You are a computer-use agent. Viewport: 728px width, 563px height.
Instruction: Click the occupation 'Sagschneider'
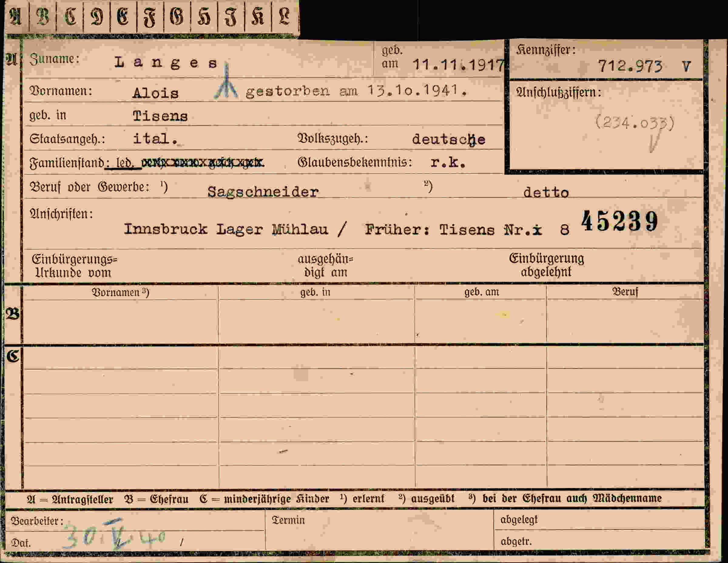coord(263,192)
